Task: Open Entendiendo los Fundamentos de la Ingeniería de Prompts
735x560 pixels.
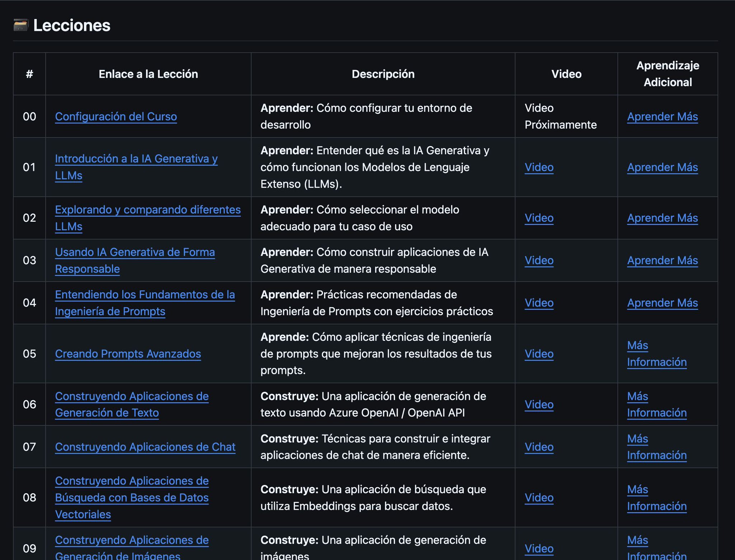Action: (x=145, y=303)
